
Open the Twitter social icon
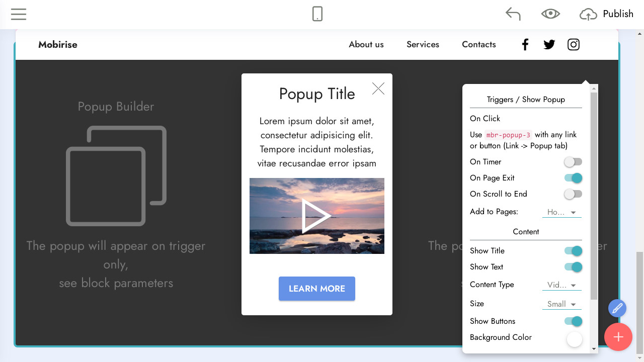click(x=549, y=45)
